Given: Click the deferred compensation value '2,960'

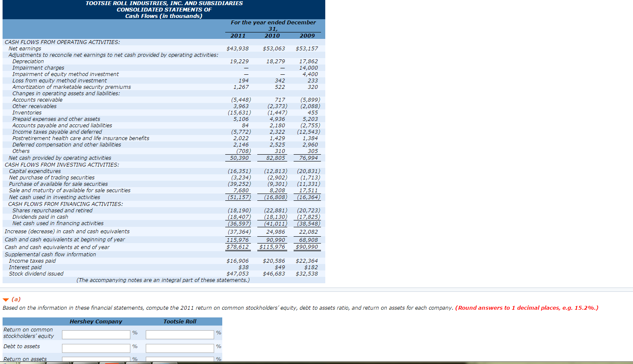Looking at the screenshot, I should pyautogui.click(x=310, y=144).
